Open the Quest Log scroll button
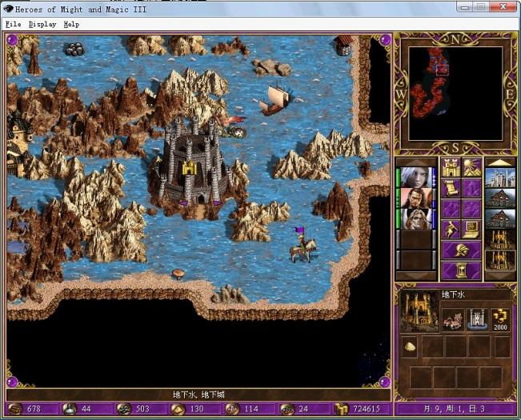This screenshot has height=420, width=521. [x=451, y=188]
